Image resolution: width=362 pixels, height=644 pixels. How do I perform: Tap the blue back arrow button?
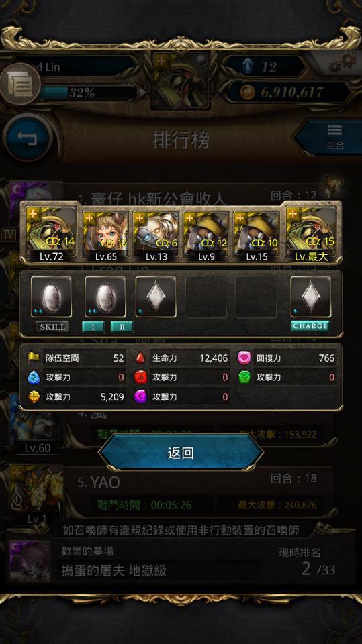pos(27,138)
